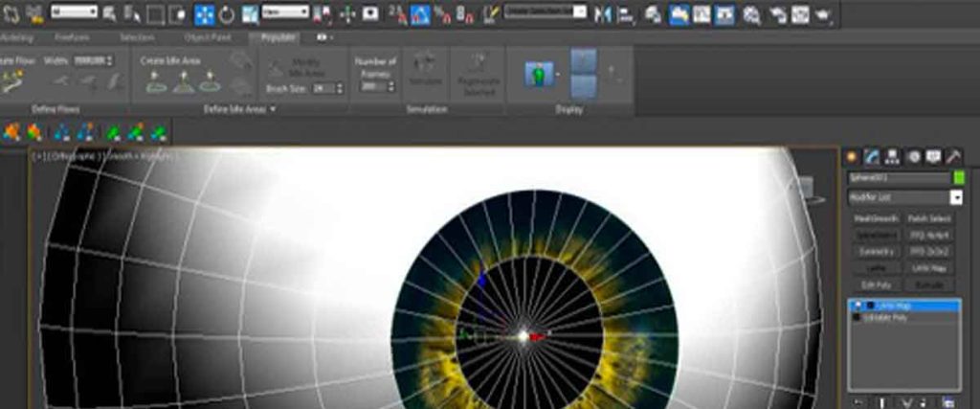This screenshot has height=409, width=980.
Task: Click the MeshSmooth modifier button
Action: pos(877,219)
